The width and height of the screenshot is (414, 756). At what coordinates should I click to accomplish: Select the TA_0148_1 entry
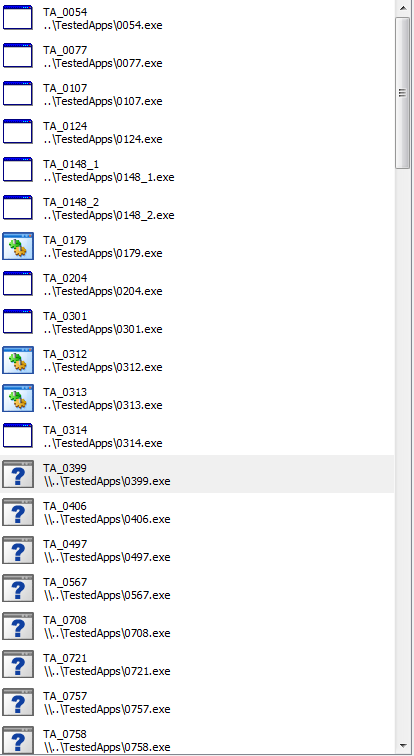point(197,170)
